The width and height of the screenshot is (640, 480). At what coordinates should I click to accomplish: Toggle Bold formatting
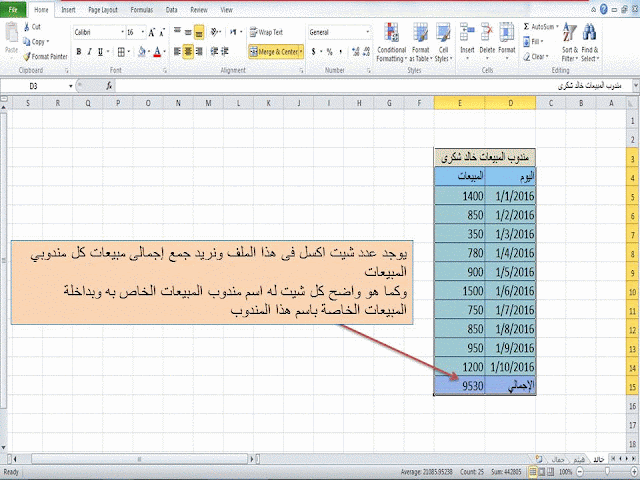[x=79, y=52]
